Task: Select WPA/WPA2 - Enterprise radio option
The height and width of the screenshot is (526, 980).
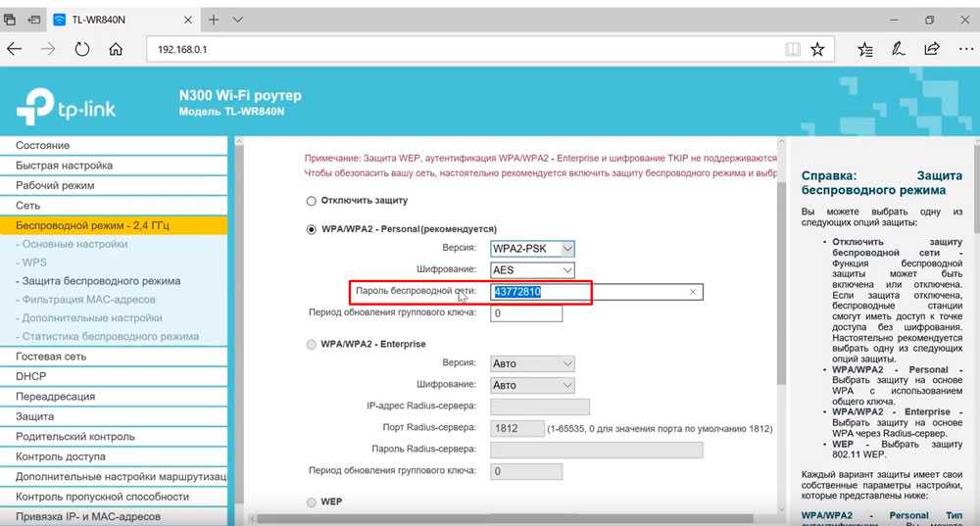Action: click(x=312, y=345)
